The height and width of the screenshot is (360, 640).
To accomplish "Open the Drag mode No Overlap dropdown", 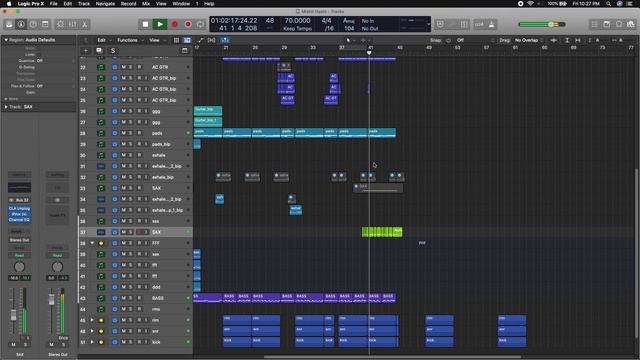I will click(x=529, y=40).
